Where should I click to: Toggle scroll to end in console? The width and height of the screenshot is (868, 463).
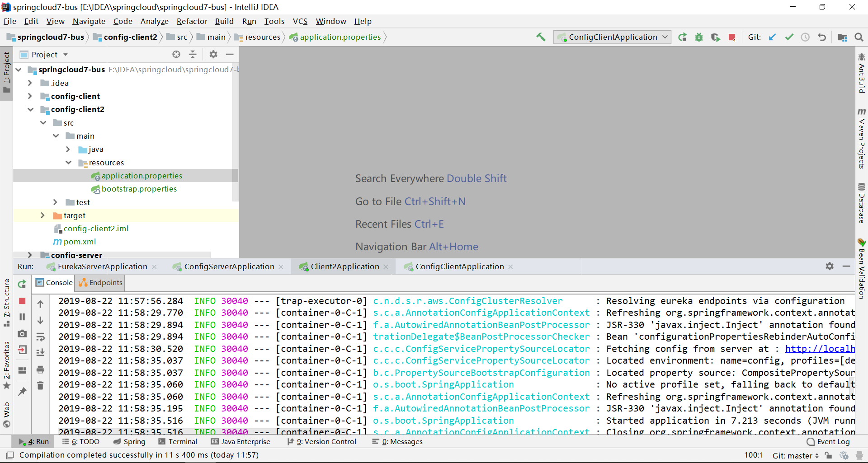click(40, 353)
